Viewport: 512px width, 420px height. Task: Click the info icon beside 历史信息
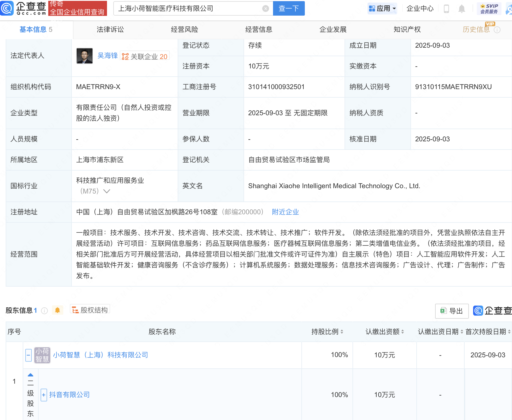coord(497,30)
